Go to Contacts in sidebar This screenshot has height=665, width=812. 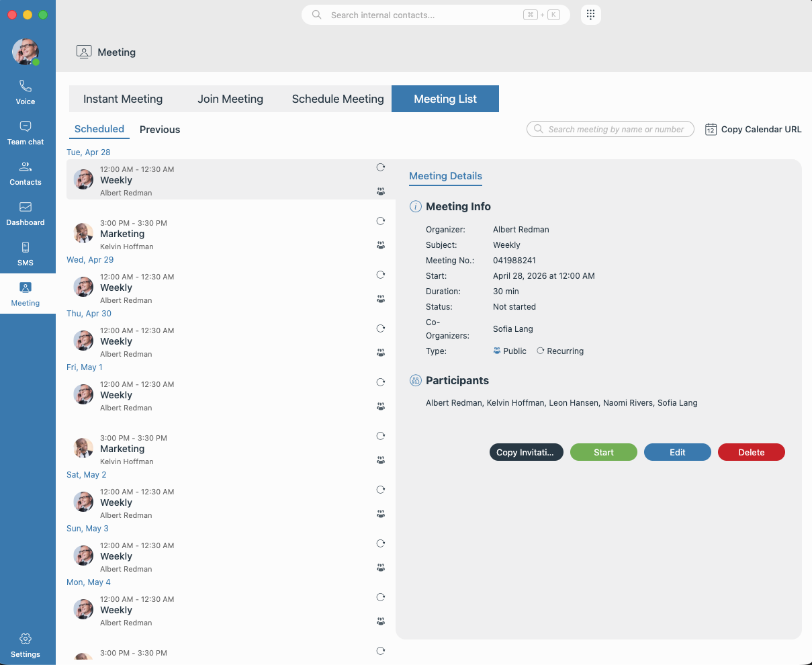pyautogui.click(x=26, y=173)
